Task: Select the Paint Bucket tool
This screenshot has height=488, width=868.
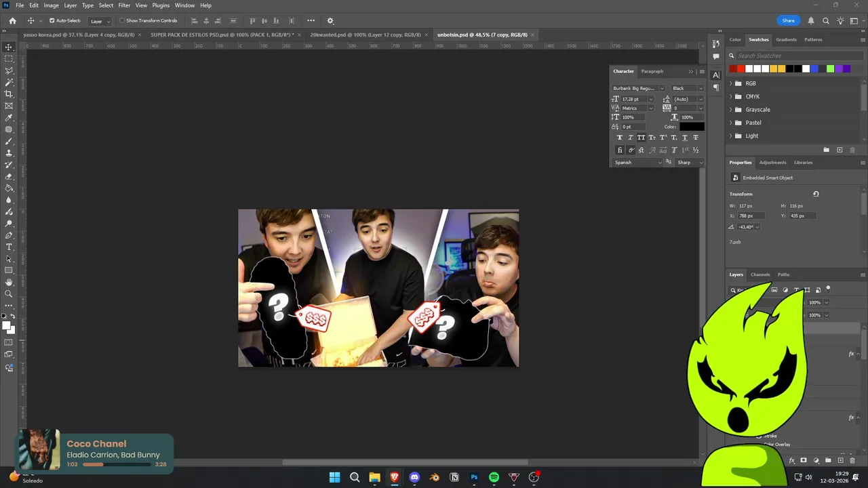Action: tap(9, 188)
